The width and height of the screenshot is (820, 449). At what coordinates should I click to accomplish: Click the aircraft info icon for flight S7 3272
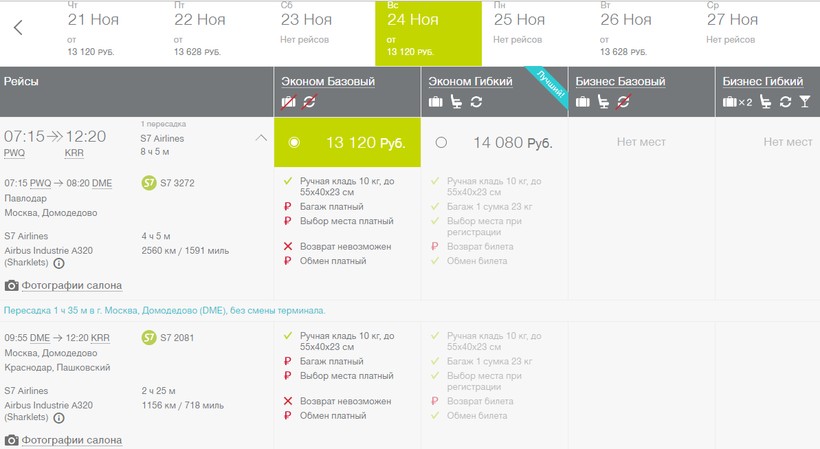click(x=59, y=264)
